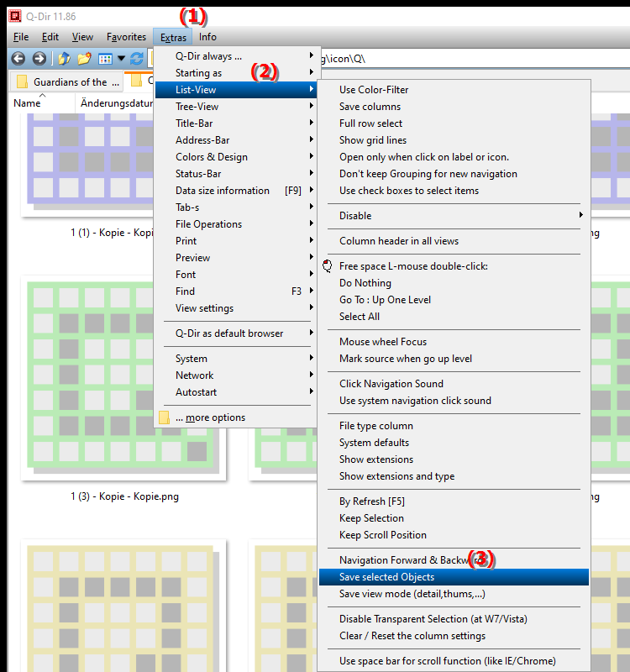The width and height of the screenshot is (630, 672).
Task: Open Q-Dir as default browser submenu
Action: tap(236, 333)
